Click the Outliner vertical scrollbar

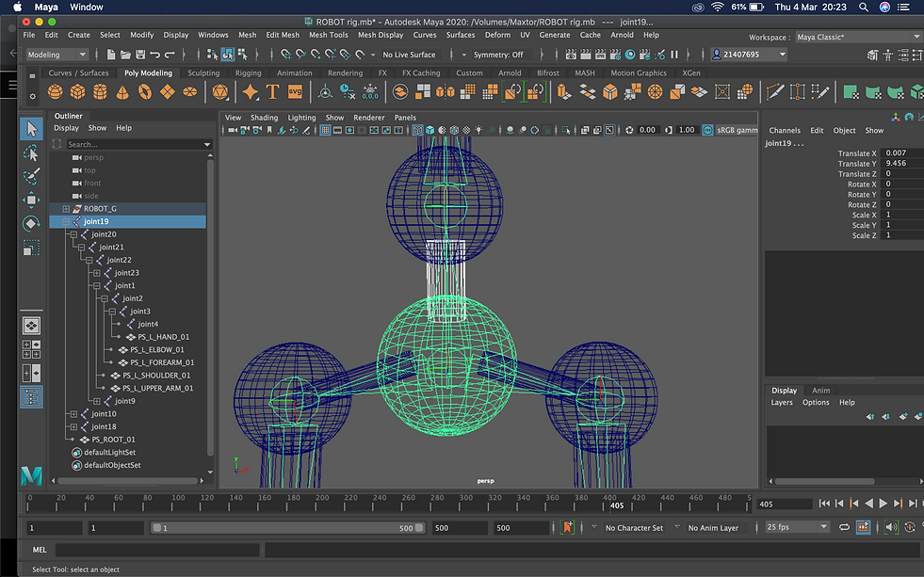pyautogui.click(x=210, y=306)
